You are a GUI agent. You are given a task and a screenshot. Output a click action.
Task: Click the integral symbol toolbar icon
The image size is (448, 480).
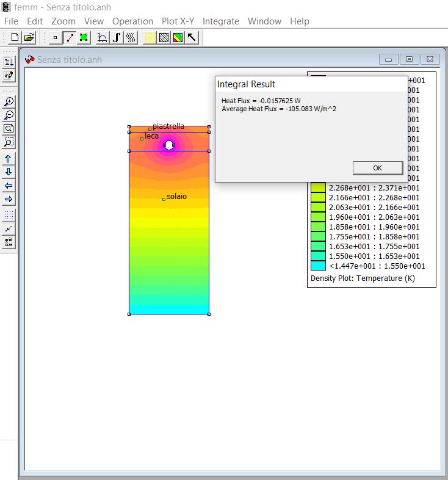[117, 37]
